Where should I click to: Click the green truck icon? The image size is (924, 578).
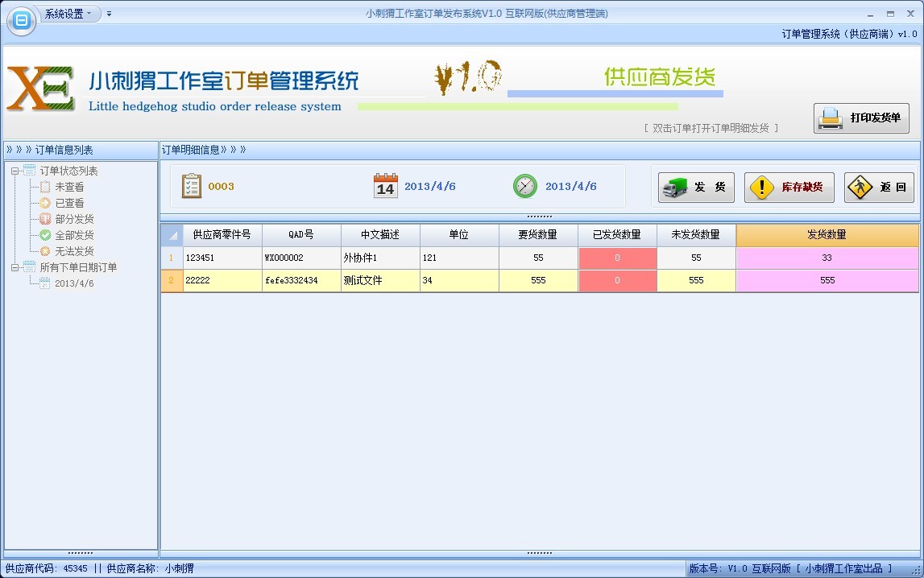[x=675, y=188]
